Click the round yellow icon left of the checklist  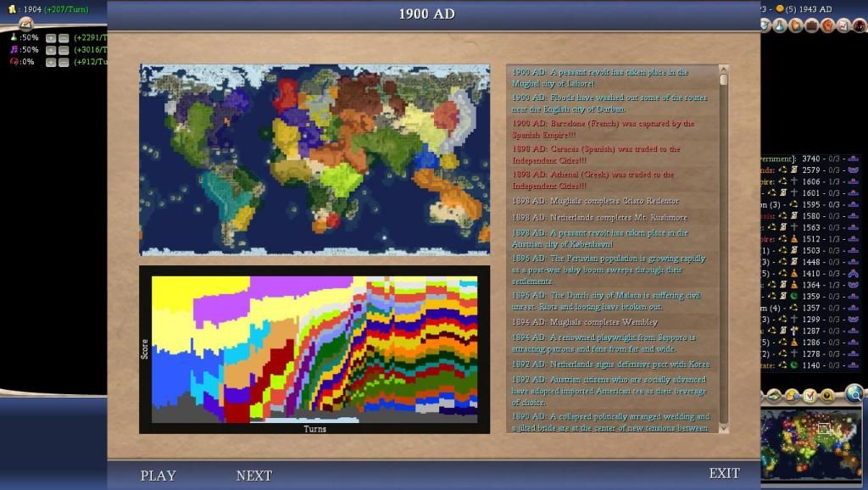pyautogui.click(x=793, y=395)
